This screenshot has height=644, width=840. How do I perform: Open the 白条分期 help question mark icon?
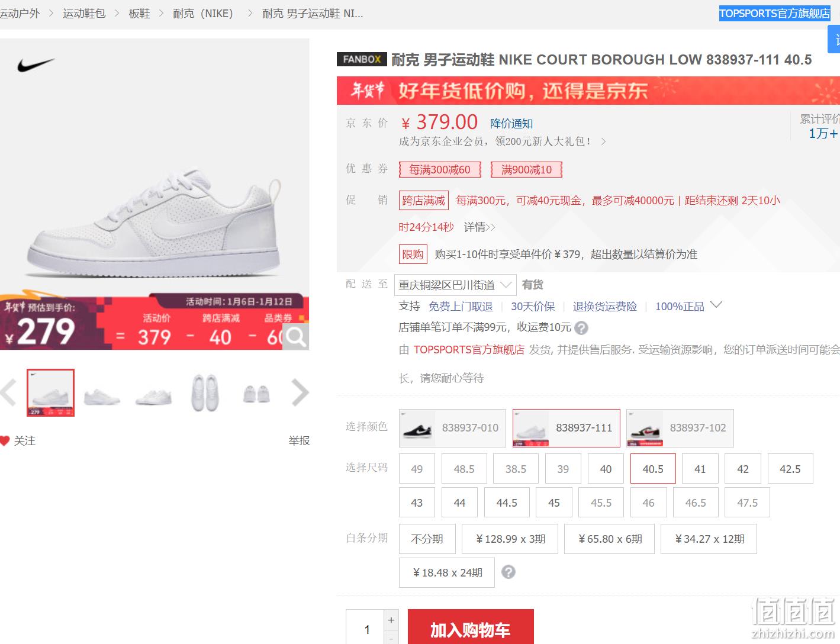point(508,572)
